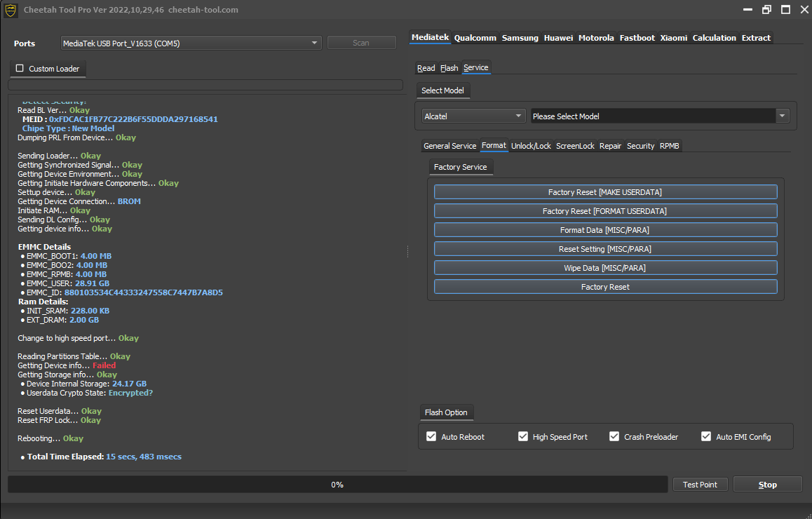
Task: Click the empty loader path field
Action: pos(205,85)
